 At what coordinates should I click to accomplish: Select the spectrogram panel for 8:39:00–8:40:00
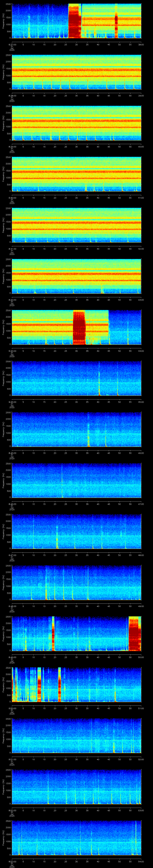76,123
